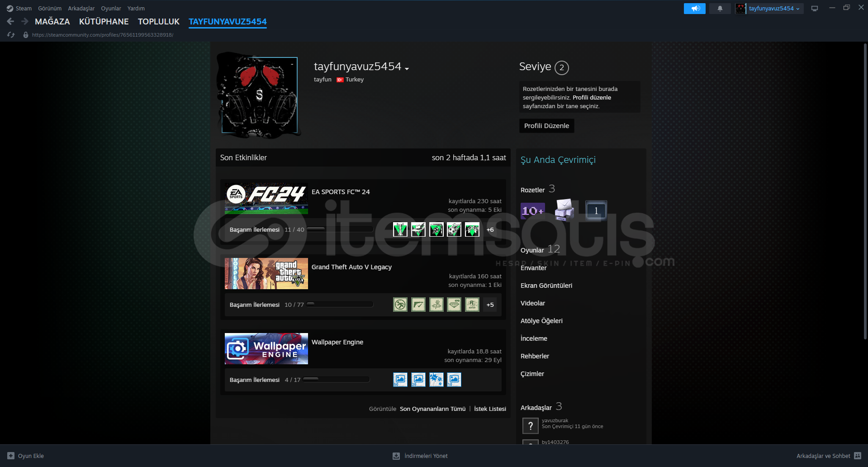Click the GTA V pistol checkmark achievement icon
Screen dimensions: 868x467
pos(418,305)
